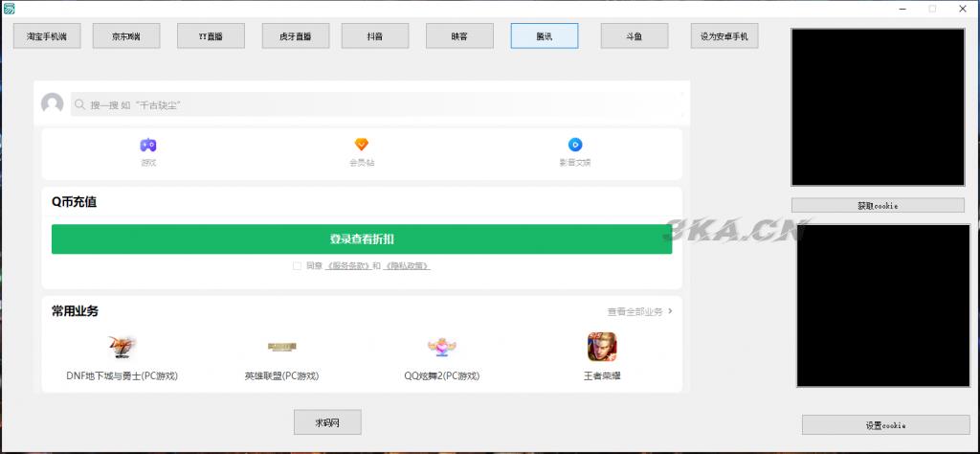
Task: Select the 映客 button
Action: pyautogui.click(x=459, y=35)
